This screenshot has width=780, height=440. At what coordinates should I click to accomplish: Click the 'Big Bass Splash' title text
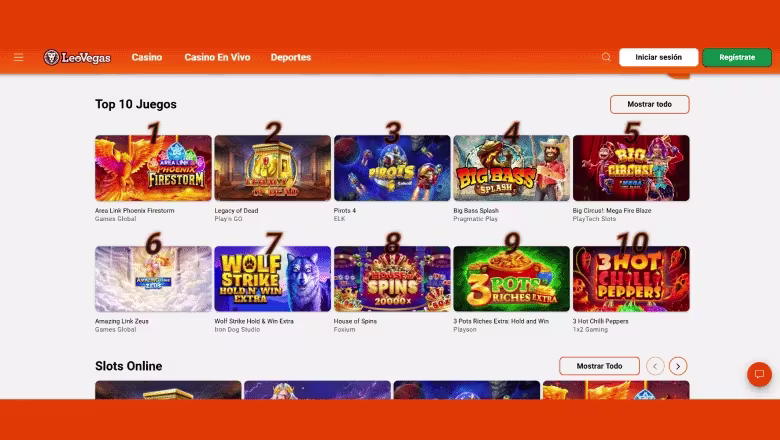click(476, 210)
